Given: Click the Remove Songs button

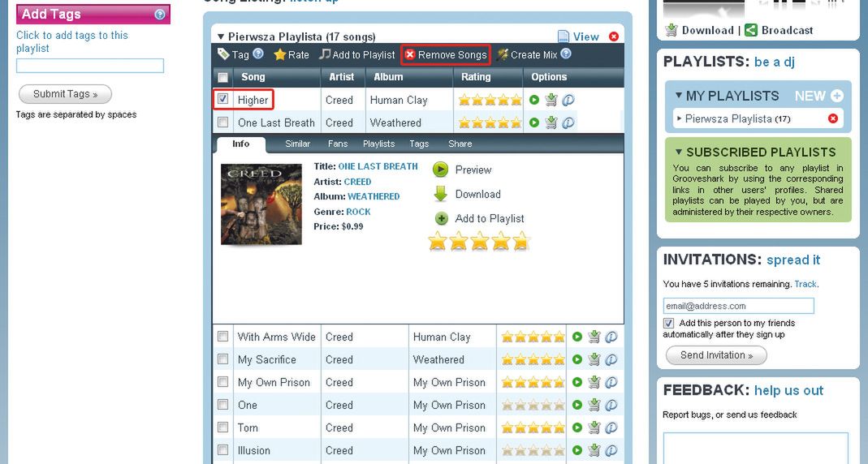Looking at the screenshot, I should tap(446, 54).
